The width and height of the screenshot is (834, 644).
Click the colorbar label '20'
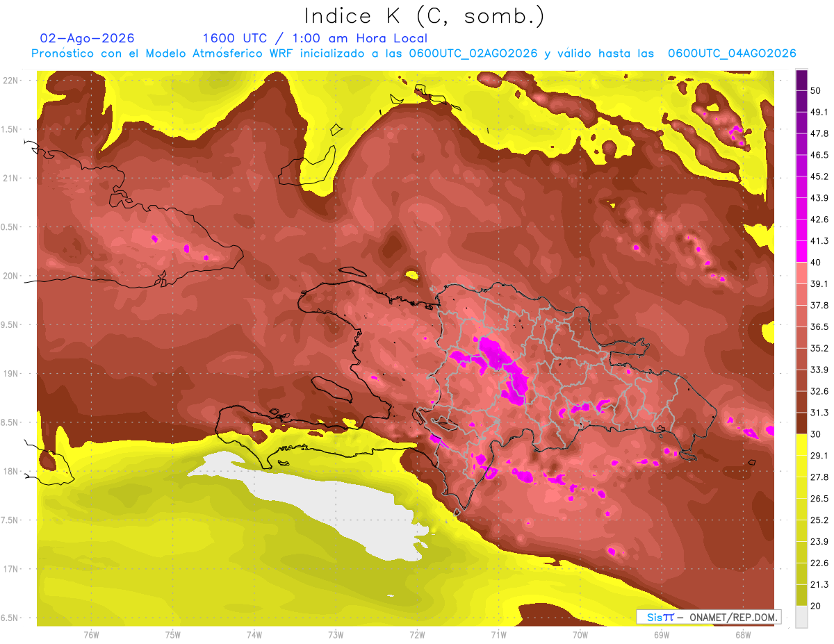817,606
